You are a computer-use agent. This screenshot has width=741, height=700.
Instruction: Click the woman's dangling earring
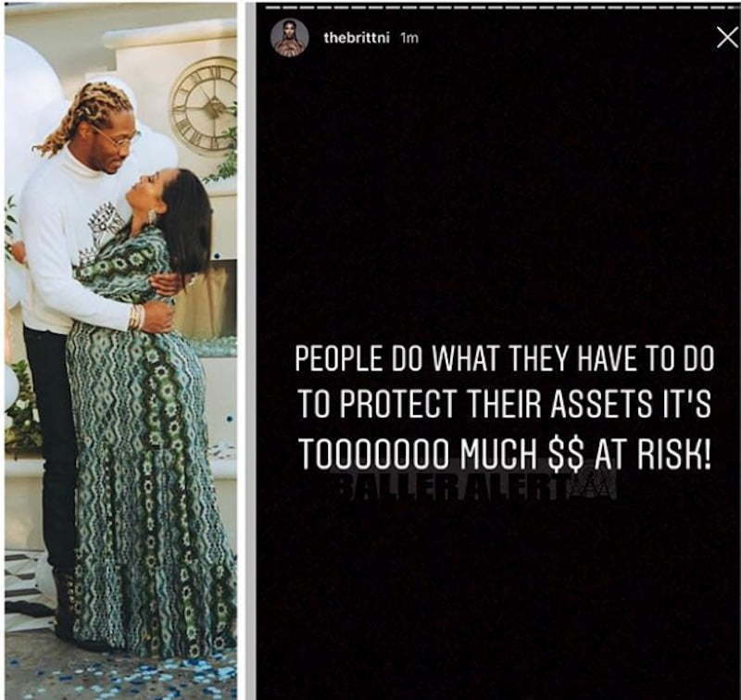(152, 218)
